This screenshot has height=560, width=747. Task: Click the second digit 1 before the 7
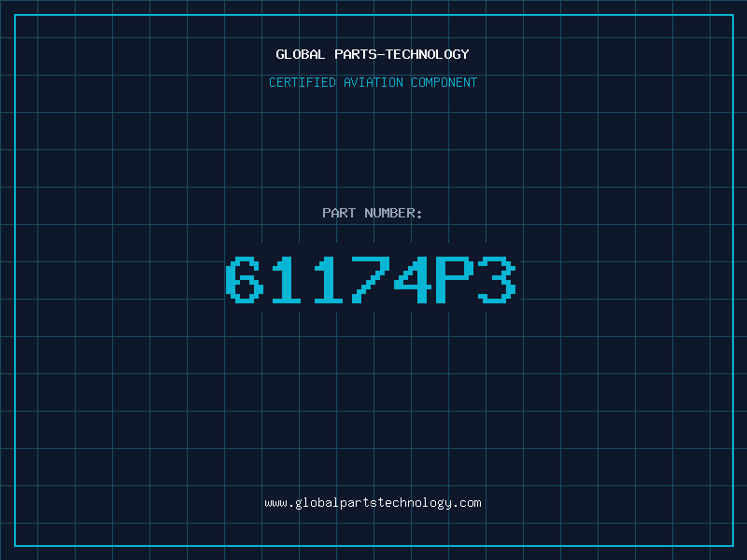pyautogui.click(x=329, y=280)
